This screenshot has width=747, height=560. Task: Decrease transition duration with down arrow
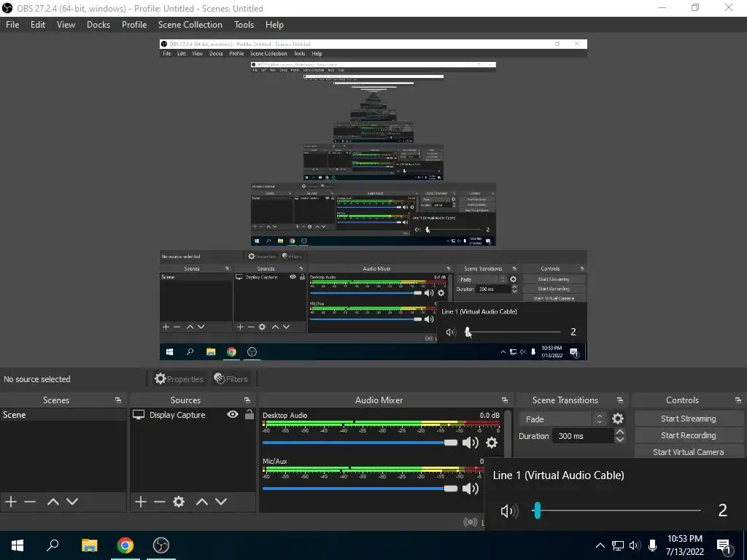(619, 440)
